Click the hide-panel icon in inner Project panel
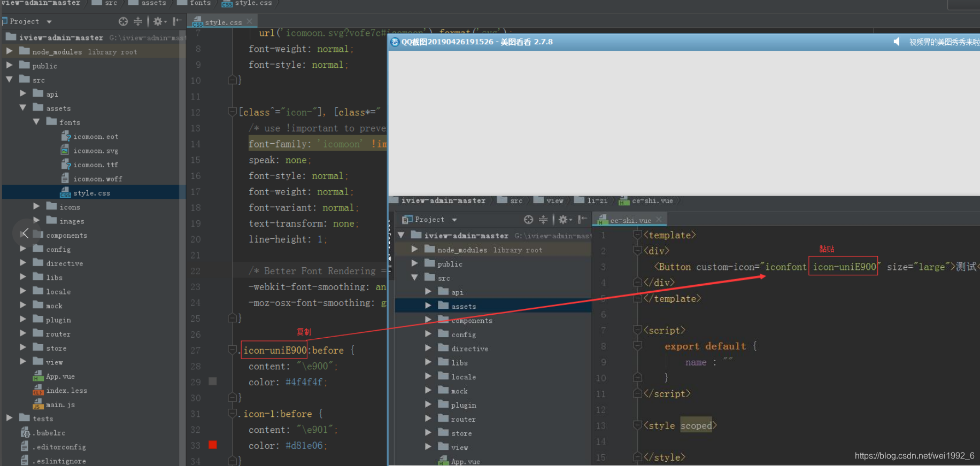Screen dimensions: 980x466 tap(582, 220)
